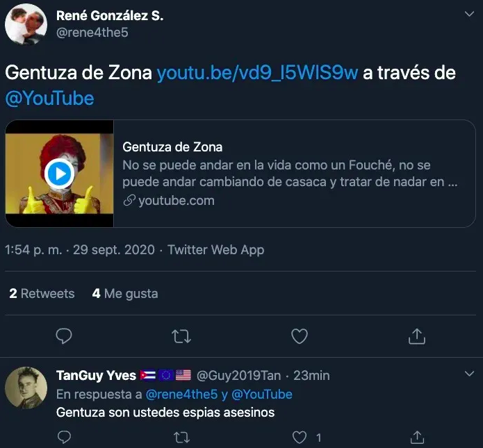Screen dimensions: 483x448
Task: Retweet the Gentuza de Zona tweet
Action: tap(181, 336)
